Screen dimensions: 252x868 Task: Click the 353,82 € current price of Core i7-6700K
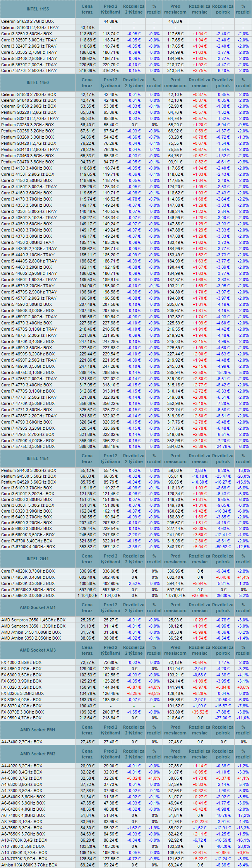click(x=88, y=547)
